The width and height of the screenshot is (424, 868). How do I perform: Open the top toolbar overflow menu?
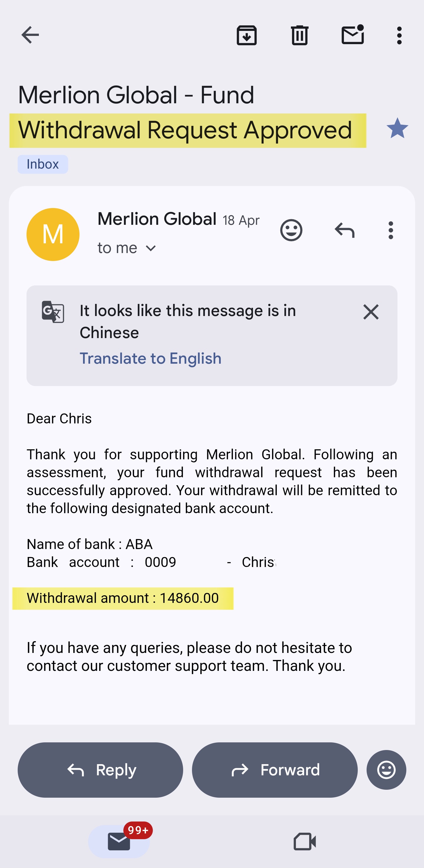pyautogui.click(x=399, y=35)
